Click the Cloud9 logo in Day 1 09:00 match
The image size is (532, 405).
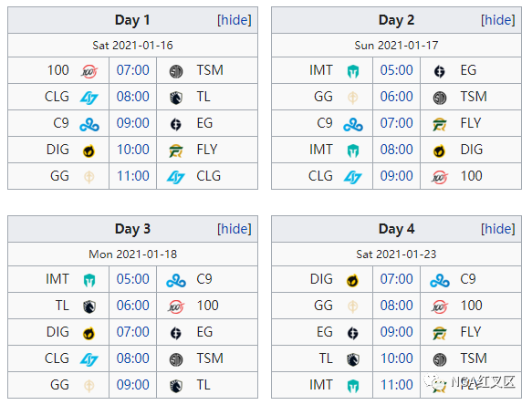tap(89, 124)
